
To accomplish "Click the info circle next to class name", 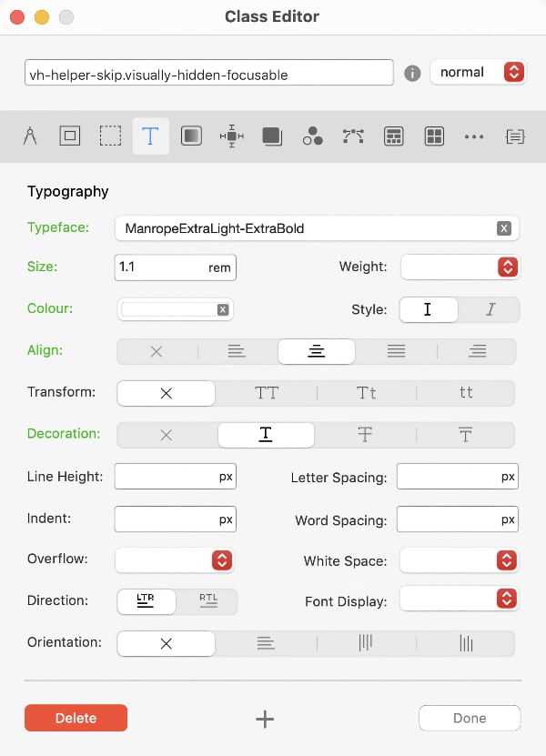I will [411, 72].
